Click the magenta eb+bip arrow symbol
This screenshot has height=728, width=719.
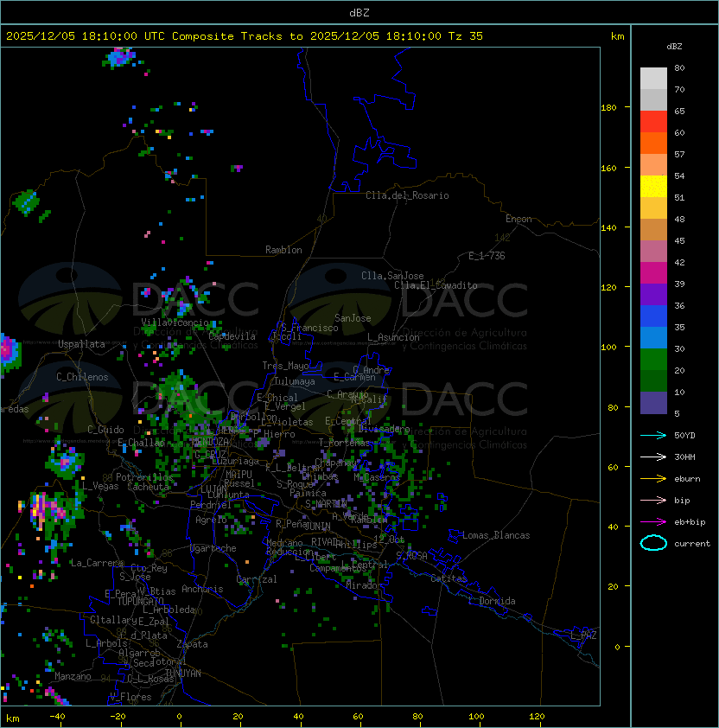(653, 522)
